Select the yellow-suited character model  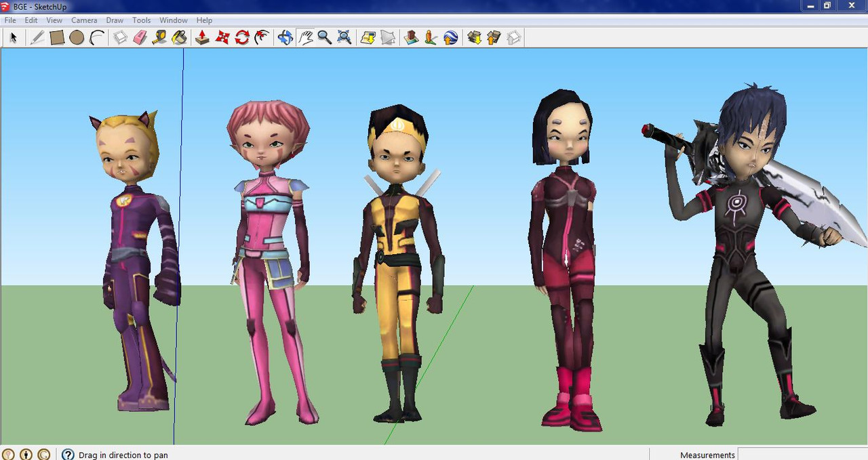click(398, 264)
